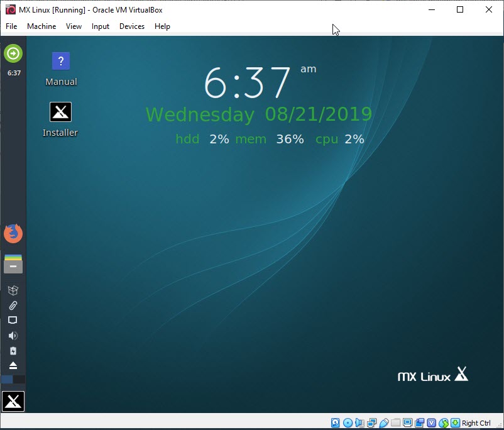Minimize the VirtualBox window

tap(432, 9)
